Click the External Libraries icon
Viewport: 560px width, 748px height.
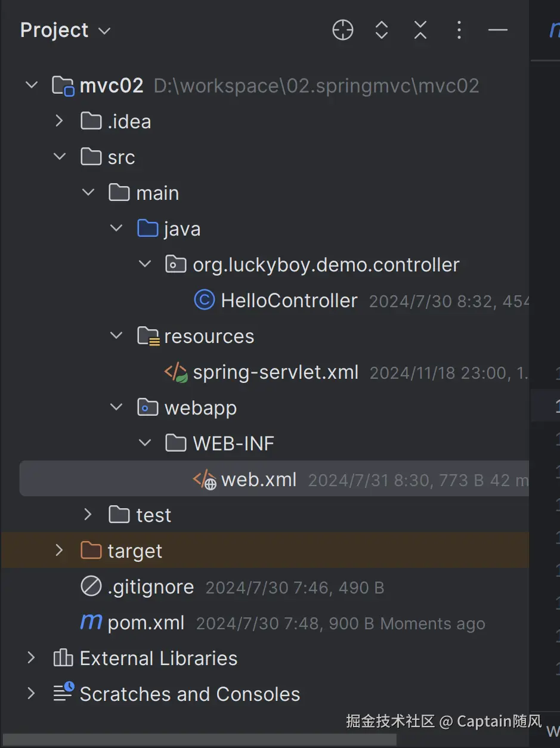[63, 657]
